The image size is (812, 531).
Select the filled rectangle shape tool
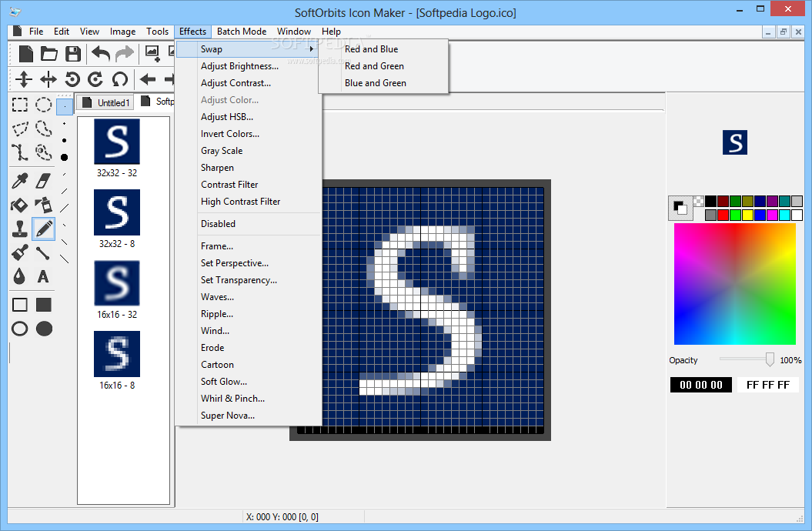pyautogui.click(x=44, y=305)
